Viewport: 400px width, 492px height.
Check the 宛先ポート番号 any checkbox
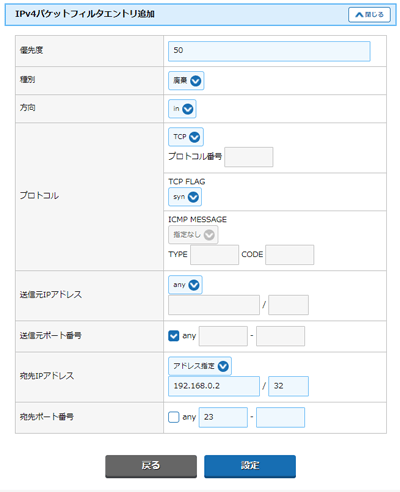click(174, 417)
